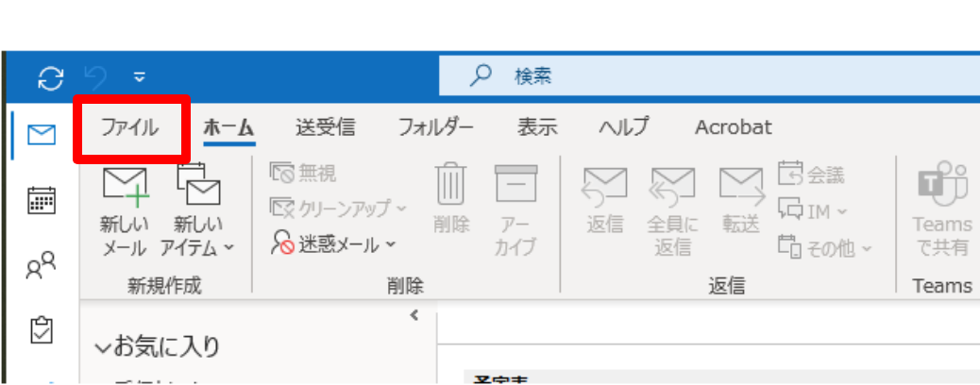Collapse the folder pane with the arrow
This screenshot has height=385, width=980.
[414, 315]
